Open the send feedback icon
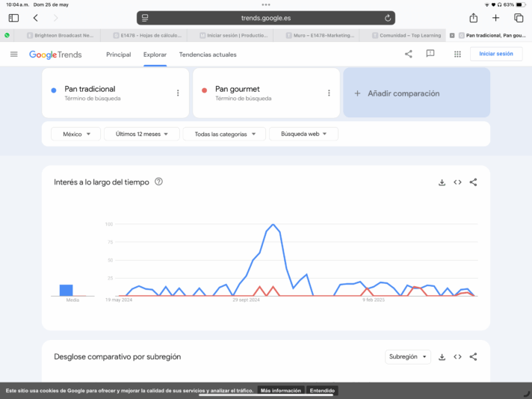This screenshot has height=399, width=532. [x=430, y=54]
